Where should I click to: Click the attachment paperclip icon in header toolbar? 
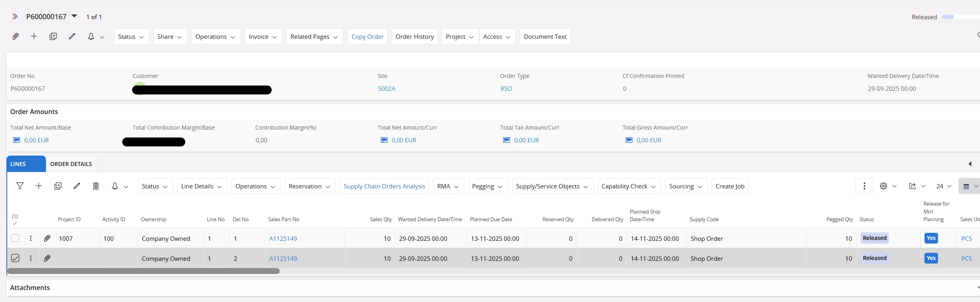point(15,36)
